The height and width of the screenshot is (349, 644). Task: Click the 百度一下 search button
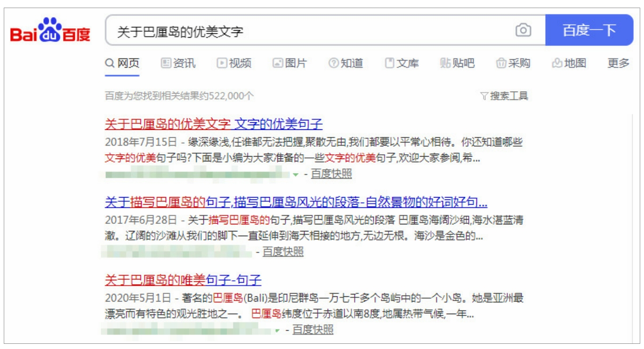(589, 30)
